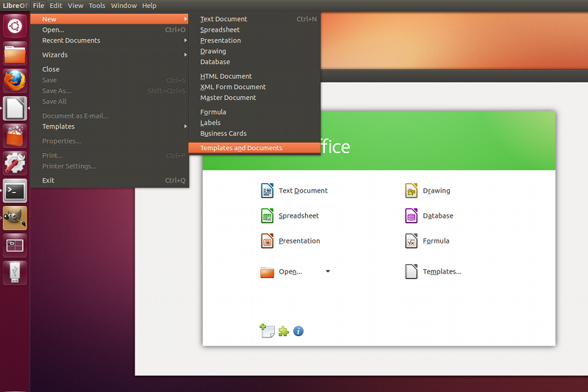Image resolution: width=588 pixels, height=392 pixels.
Task: Click Spreadsheet label in Start Center
Action: pos(299,215)
